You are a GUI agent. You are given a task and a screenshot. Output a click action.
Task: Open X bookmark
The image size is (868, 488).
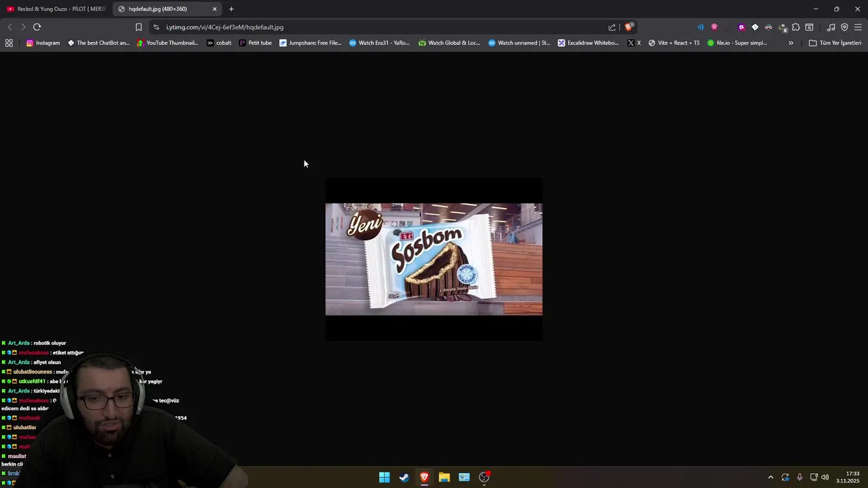click(x=634, y=43)
